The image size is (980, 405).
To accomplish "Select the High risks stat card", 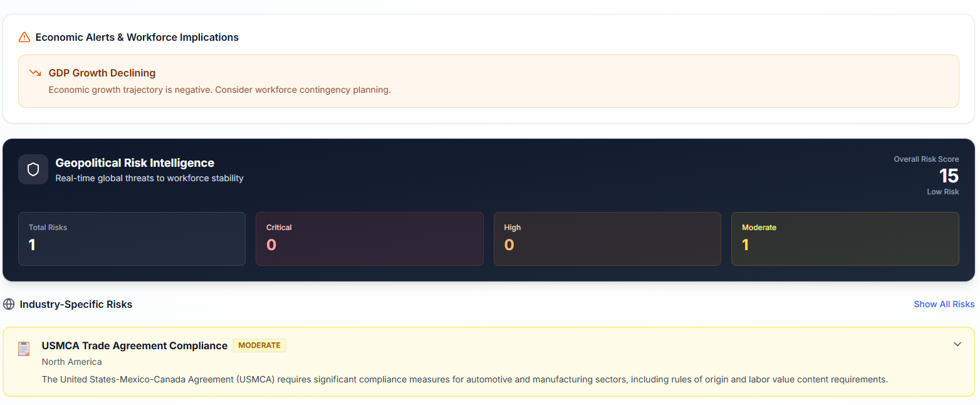I will [607, 239].
